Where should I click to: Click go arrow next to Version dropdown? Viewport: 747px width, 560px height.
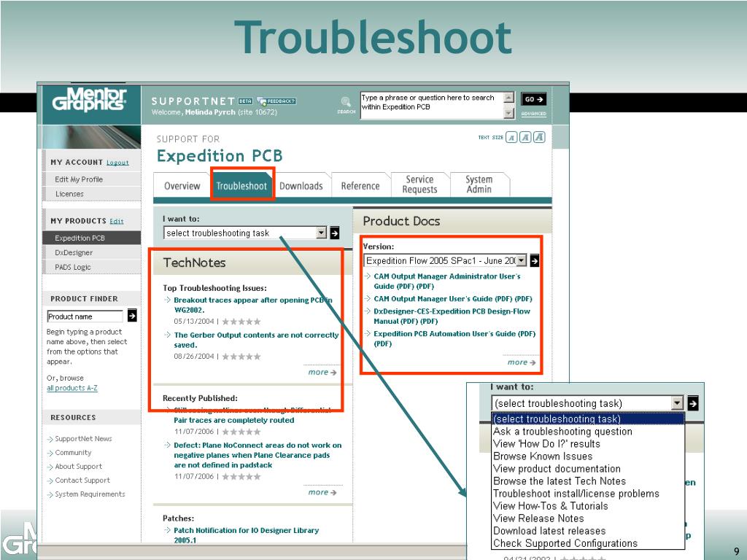(x=535, y=260)
